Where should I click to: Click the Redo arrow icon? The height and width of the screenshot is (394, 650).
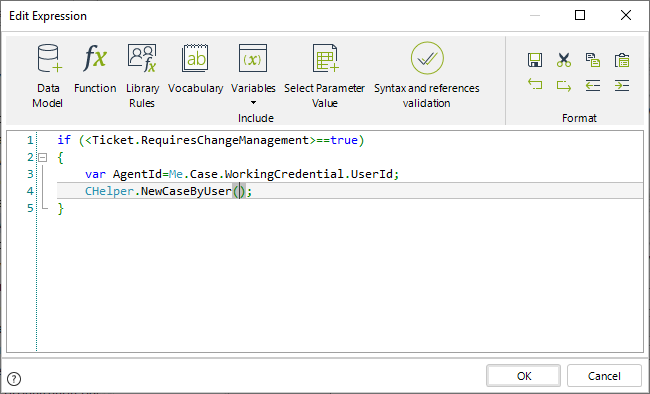564,85
